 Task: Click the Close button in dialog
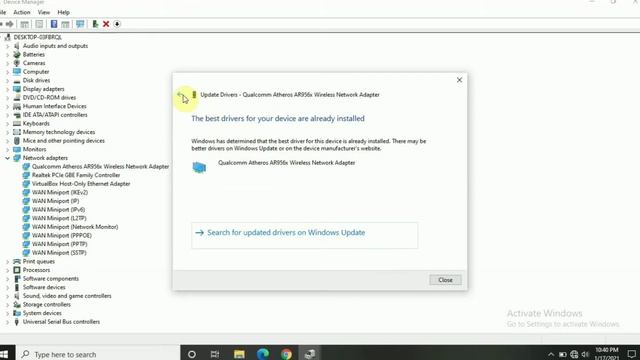445,280
